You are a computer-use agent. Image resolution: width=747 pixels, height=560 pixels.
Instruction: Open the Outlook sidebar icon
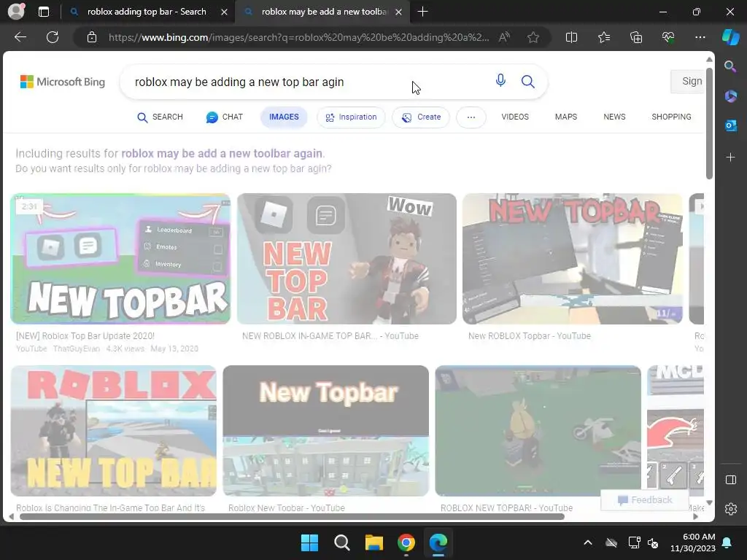coord(730,125)
